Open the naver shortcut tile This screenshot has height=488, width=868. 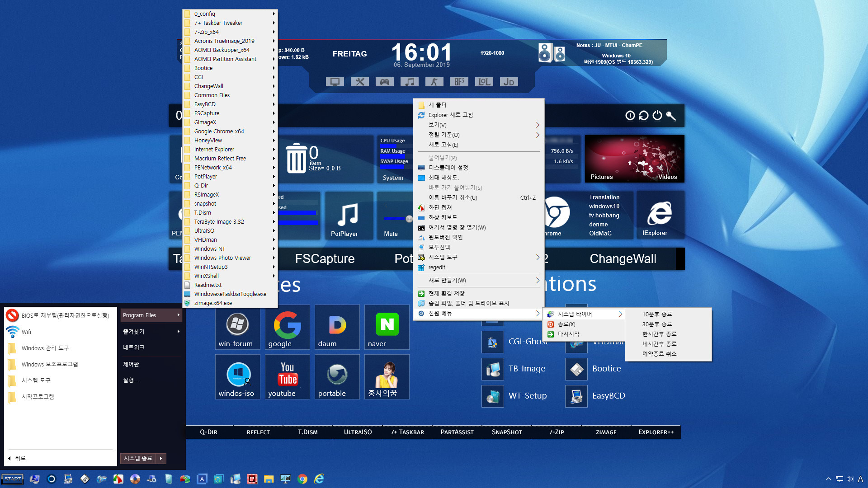(x=387, y=328)
